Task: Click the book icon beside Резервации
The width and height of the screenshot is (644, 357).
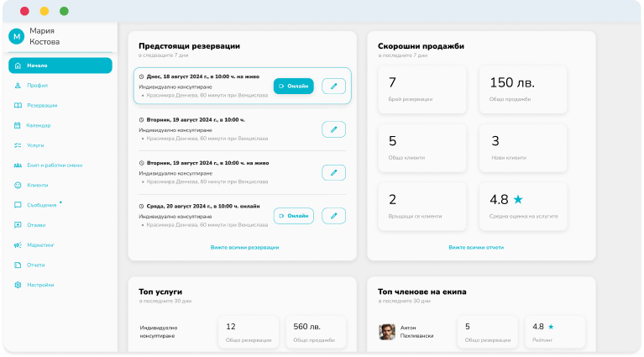Action: [18, 105]
